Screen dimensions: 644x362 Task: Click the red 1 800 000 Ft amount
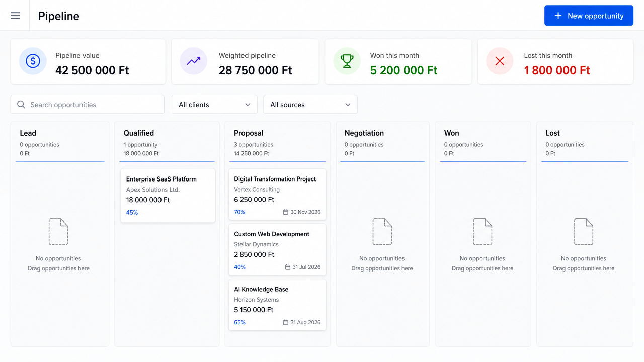click(557, 70)
